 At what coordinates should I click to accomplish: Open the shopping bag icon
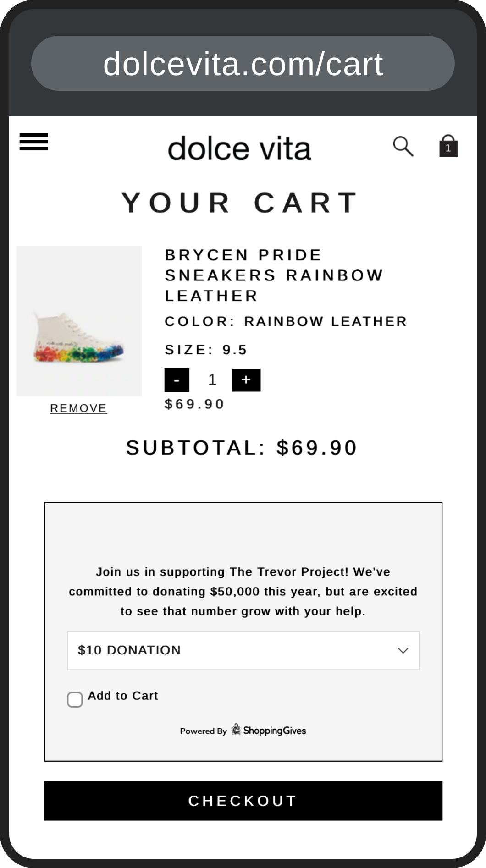point(448,146)
